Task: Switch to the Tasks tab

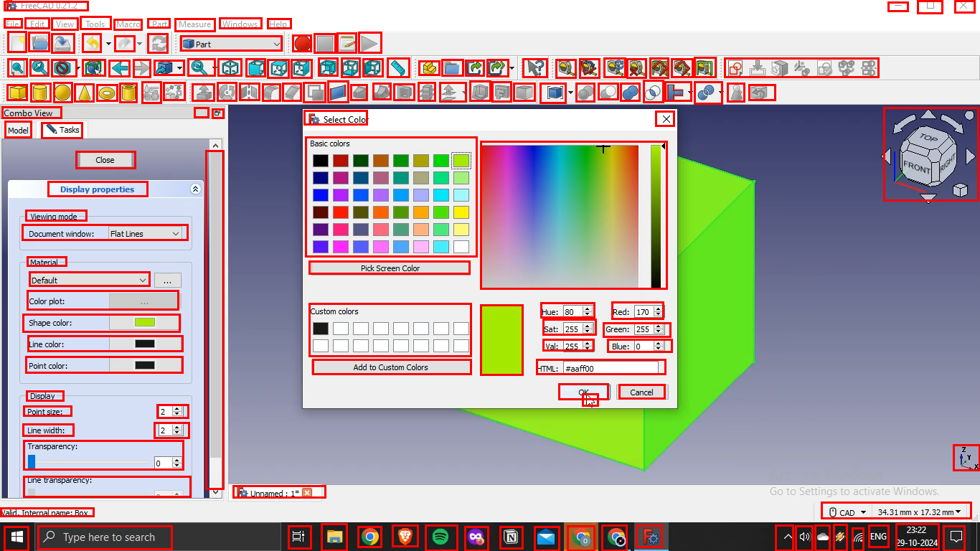Action: 62,130
